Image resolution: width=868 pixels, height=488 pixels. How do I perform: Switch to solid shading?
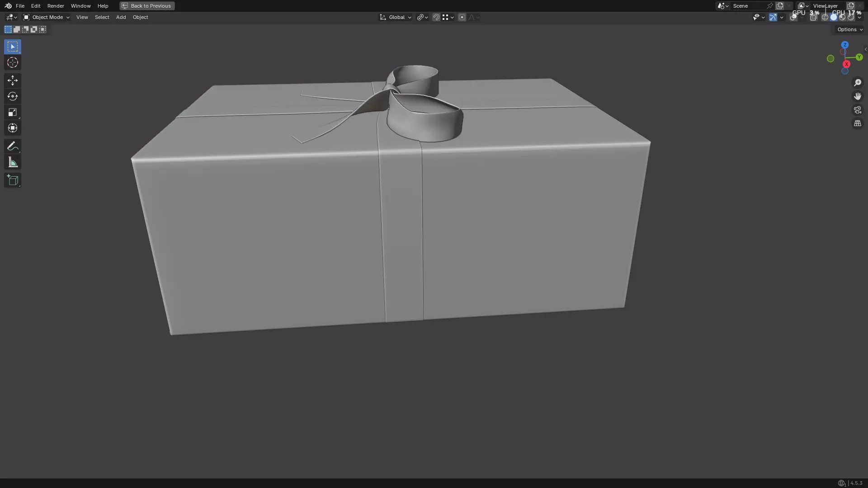834,17
